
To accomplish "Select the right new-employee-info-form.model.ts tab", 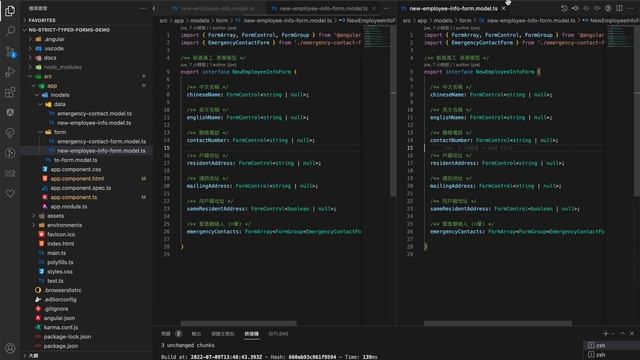I will click(x=453, y=8).
